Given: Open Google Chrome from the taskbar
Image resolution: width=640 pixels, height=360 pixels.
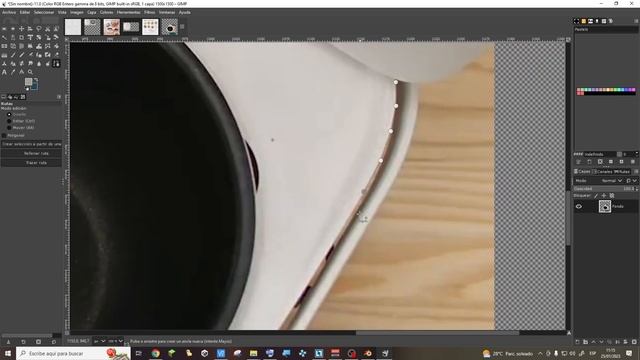Looking at the screenshot, I should click(156, 353).
